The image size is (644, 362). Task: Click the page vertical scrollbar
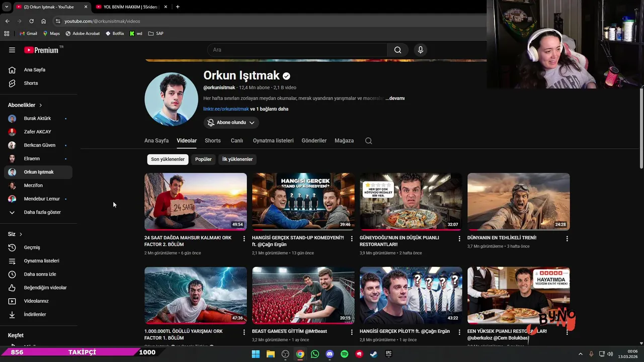pyautogui.click(x=641, y=128)
